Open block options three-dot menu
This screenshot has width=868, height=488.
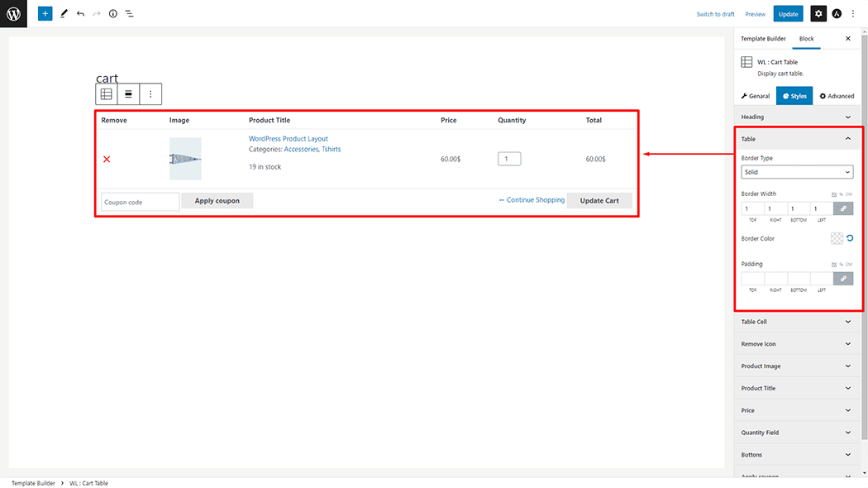(150, 94)
